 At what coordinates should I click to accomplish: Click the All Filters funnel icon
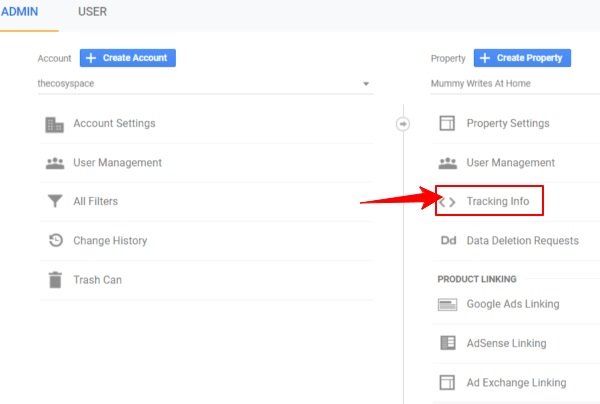(x=54, y=202)
